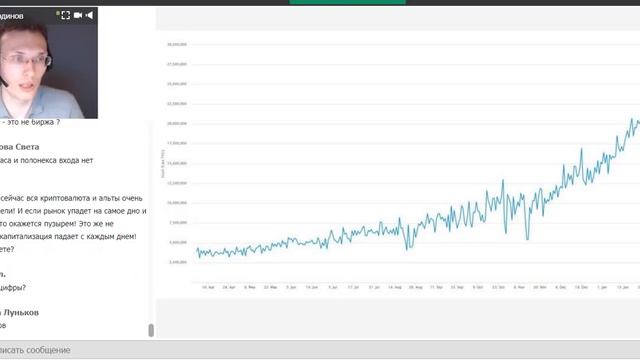
Task: Click the presenter name label above webcam
Action: [x=11, y=16]
